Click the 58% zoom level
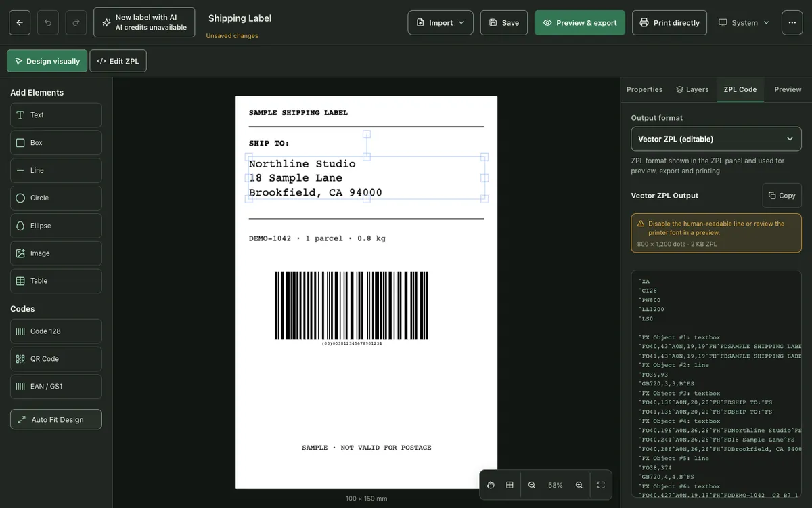This screenshot has width=812, height=508. [556, 485]
